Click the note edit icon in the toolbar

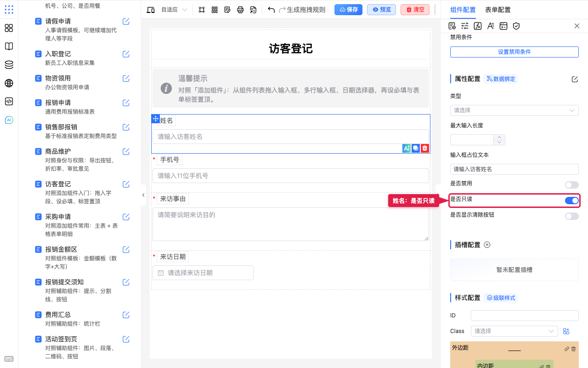[227, 10]
